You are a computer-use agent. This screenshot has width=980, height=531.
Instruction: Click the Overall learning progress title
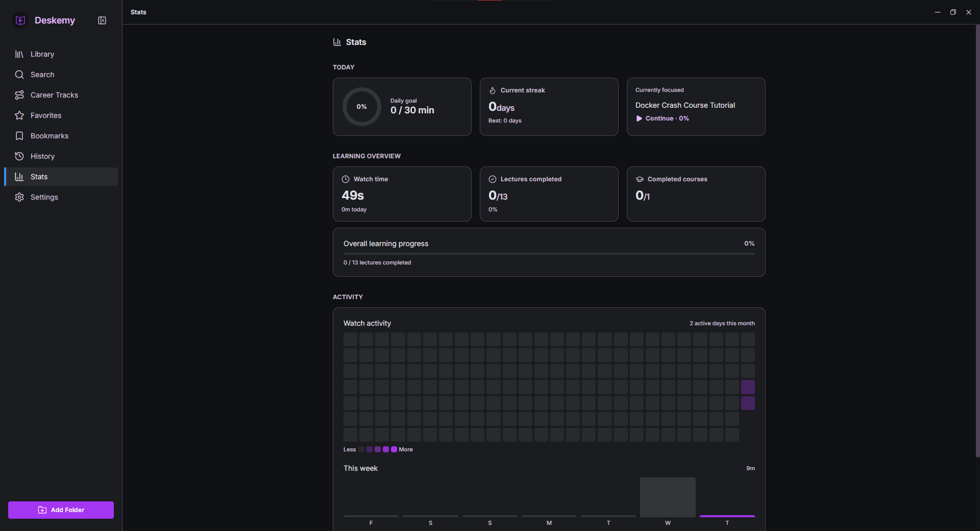point(386,244)
